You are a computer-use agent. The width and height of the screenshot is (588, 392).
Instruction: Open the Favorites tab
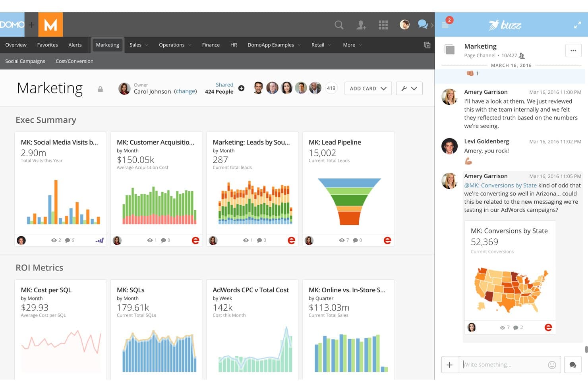48,45
